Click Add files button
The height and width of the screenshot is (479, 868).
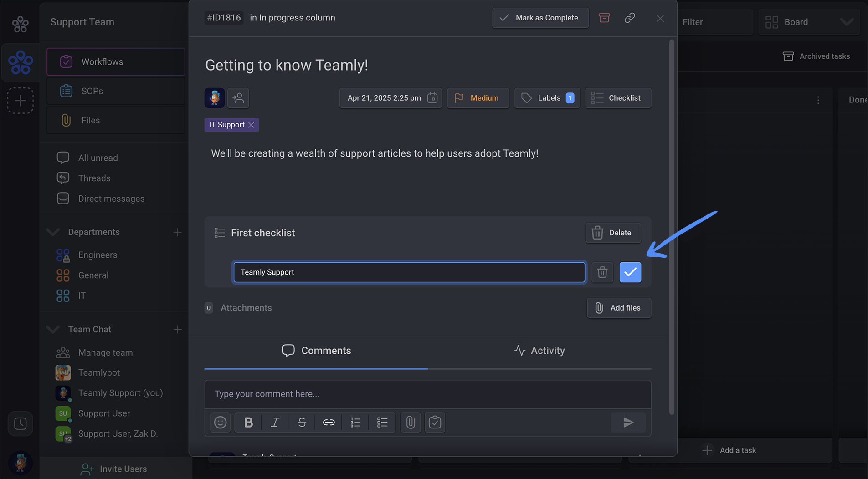[619, 308]
